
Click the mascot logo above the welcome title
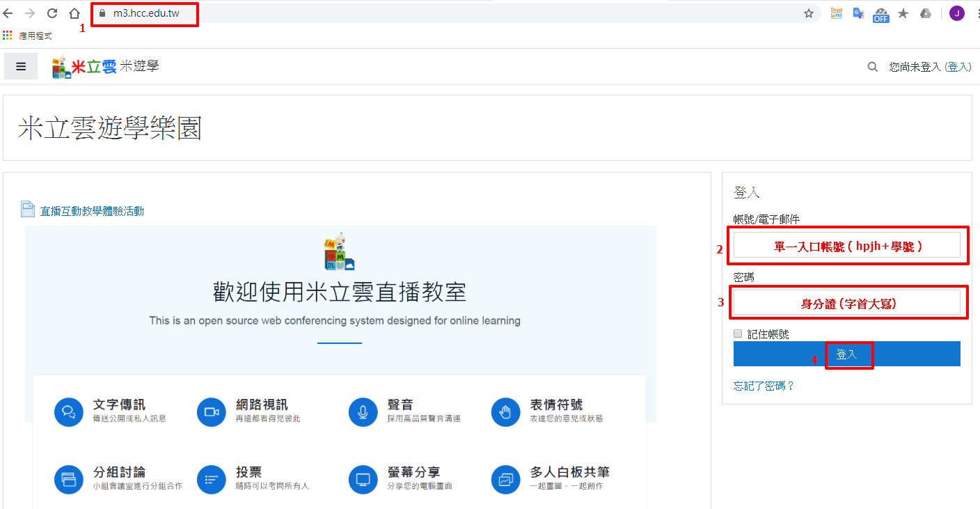coord(340,251)
